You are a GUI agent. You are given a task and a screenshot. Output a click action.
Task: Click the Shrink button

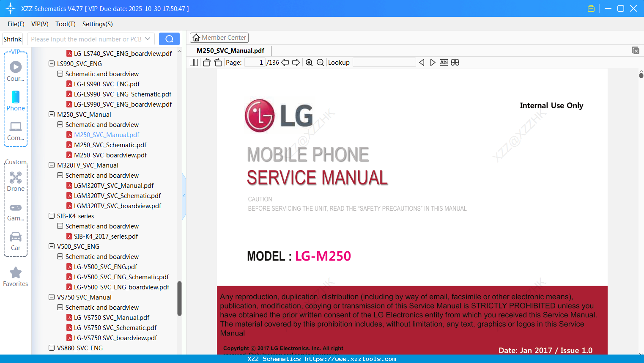click(12, 38)
